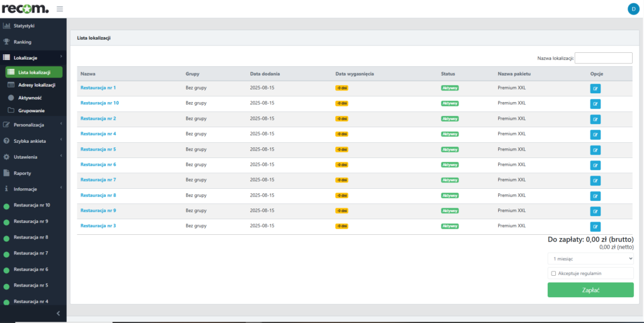Open the Restauracja nr 10 table link
The image size is (644, 323).
pyautogui.click(x=99, y=103)
